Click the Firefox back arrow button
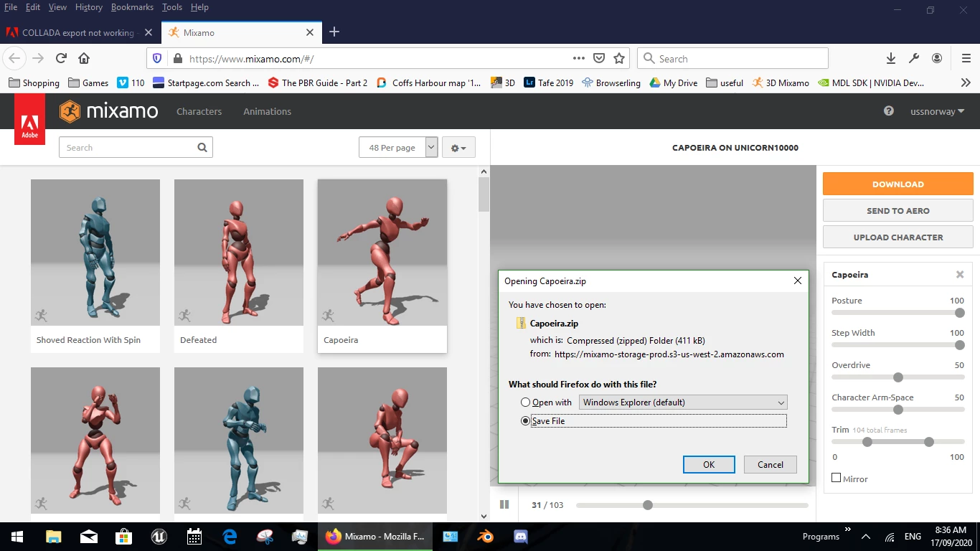The width and height of the screenshot is (980, 551). pyautogui.click(x=14, y=58)
